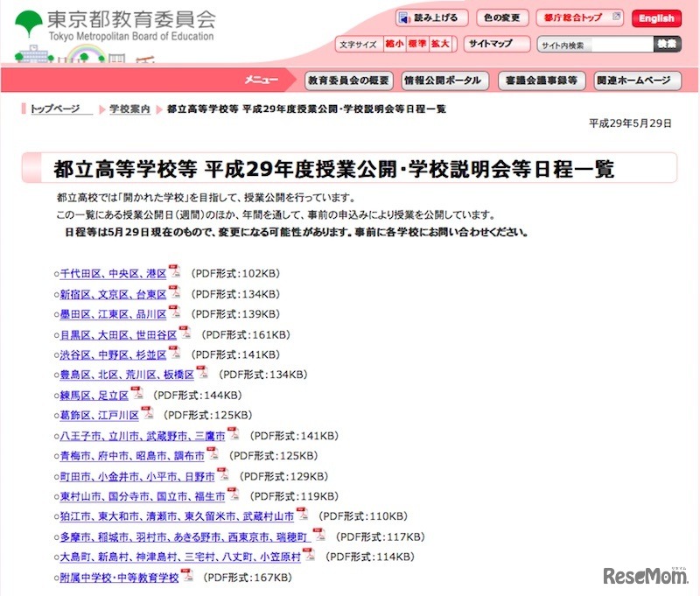Open the 大島町、新島村、神津島村 link
Image resolution: width=700 pixels, height=596 pixels.
pyautogui.click(x=180, y=557)
